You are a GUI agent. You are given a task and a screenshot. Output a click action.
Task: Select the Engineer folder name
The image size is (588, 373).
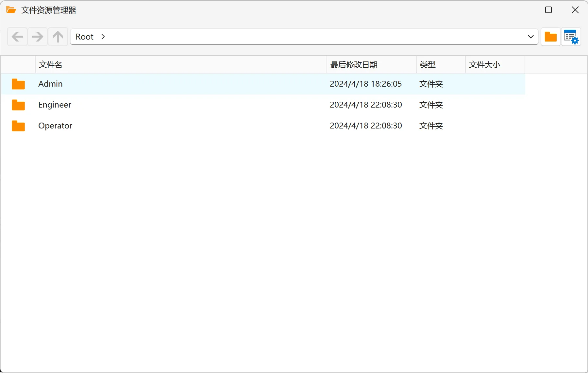(55, 105)
